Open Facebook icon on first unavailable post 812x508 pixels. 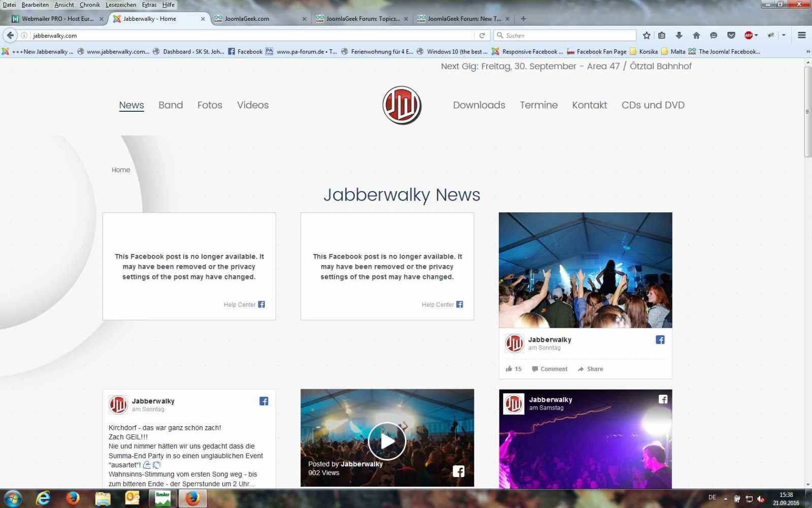click(x=261, y=304)
